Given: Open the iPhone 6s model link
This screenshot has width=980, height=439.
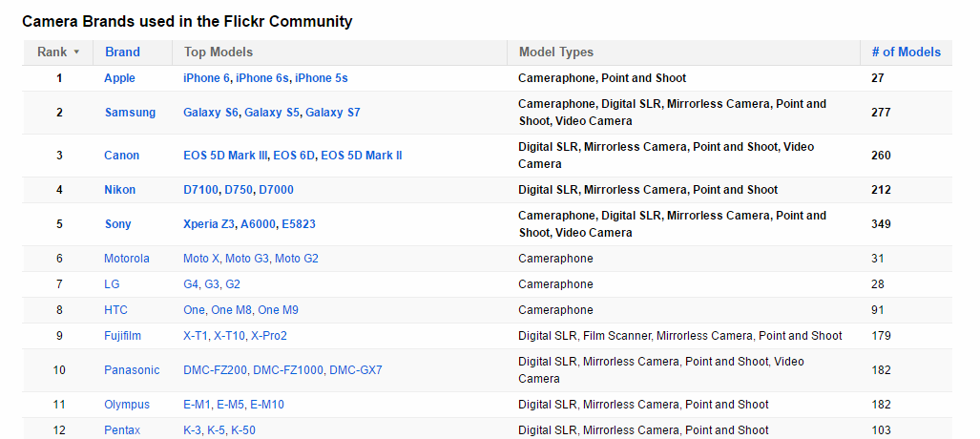Looking at the screenshot, I should pos(261,78).
